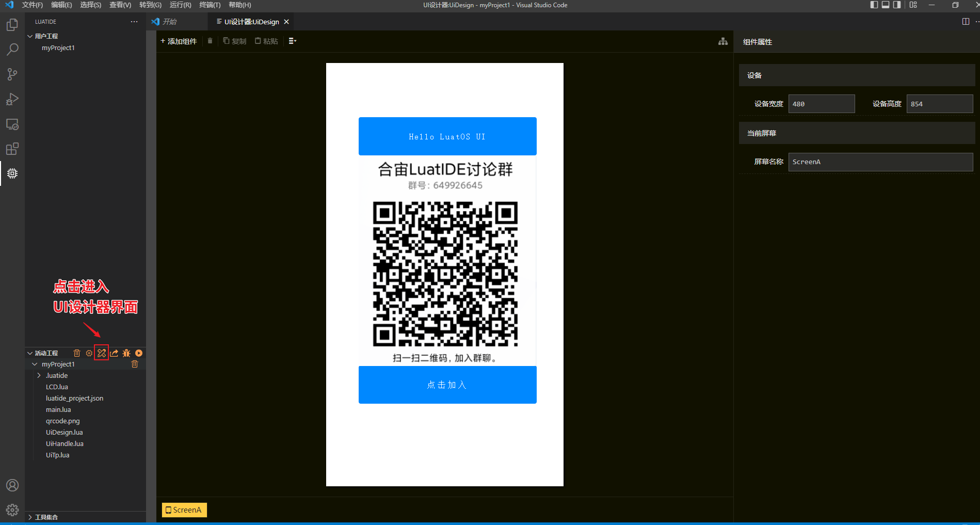This screenshot has height=525, width=980.
Task: Toggle the bottom panel visibility
Action: point(886,5)
